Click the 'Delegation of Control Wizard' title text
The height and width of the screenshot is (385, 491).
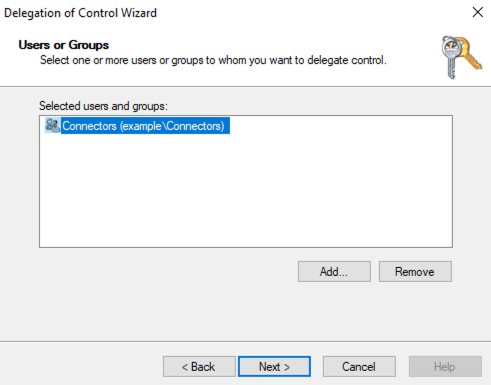pyautogui.click(x=80, y=13)
